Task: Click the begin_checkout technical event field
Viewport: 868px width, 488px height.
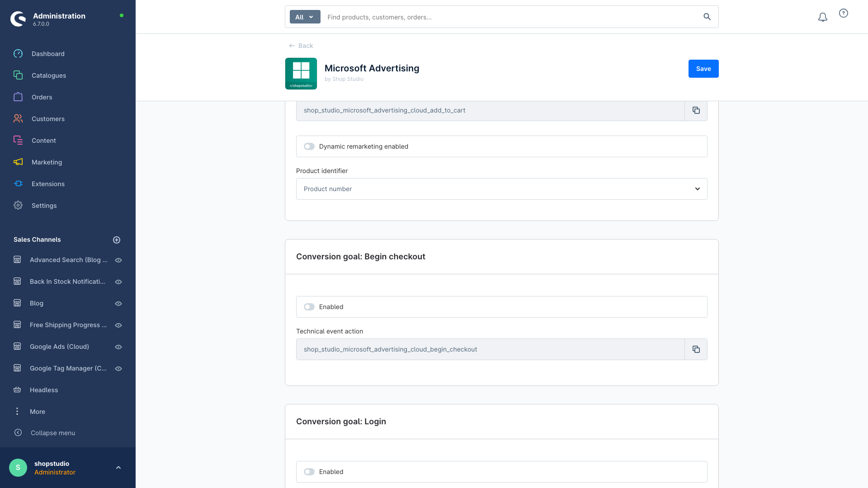Action: (x=491, y=349)
